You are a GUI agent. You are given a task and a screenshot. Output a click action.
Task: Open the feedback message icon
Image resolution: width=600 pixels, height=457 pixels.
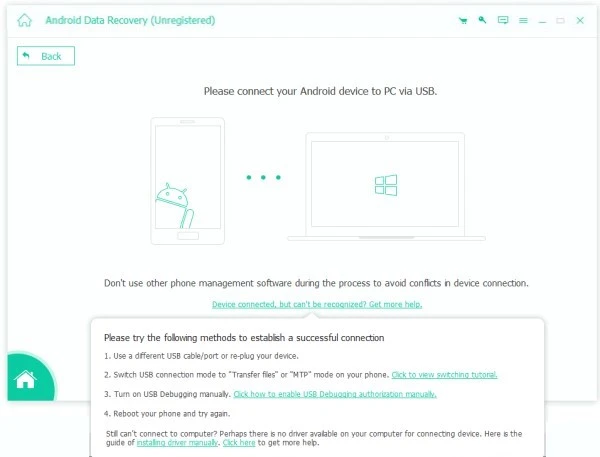point(502,20)
